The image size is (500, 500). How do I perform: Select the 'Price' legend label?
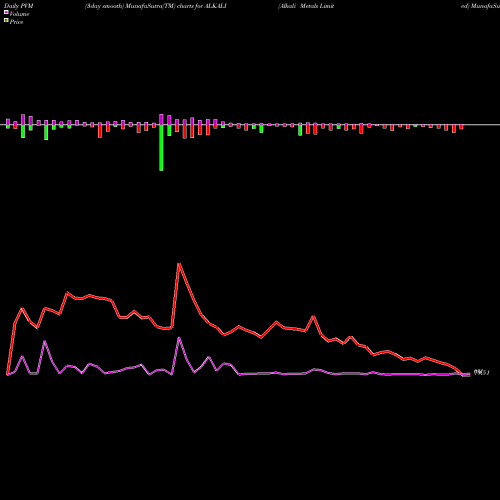pos(16,22)
